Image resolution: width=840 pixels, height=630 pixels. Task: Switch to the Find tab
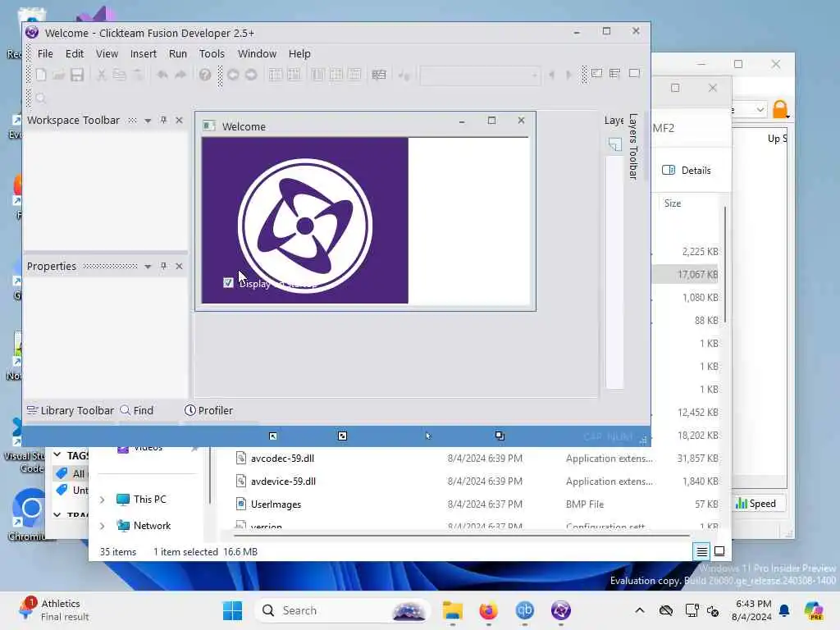click(x=137, y=410)
